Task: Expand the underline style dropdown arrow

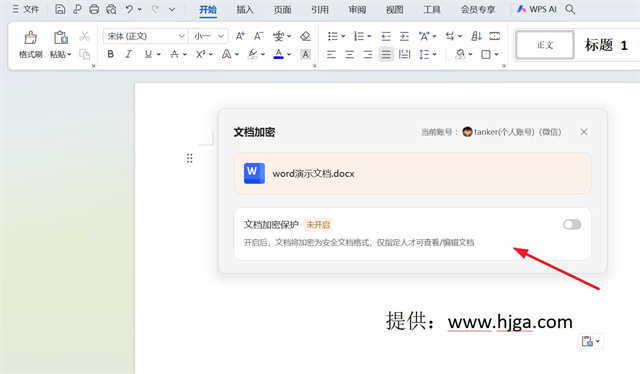Action: (x=158, y=54)
